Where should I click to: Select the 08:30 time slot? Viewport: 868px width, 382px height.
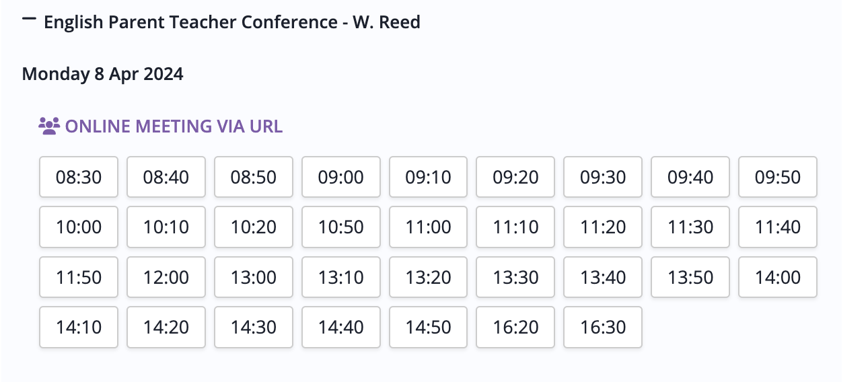click(79, 177)
